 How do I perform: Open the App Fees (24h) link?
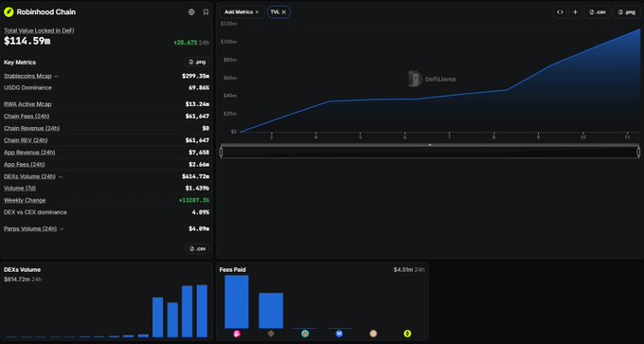click(x=25, y=164)
